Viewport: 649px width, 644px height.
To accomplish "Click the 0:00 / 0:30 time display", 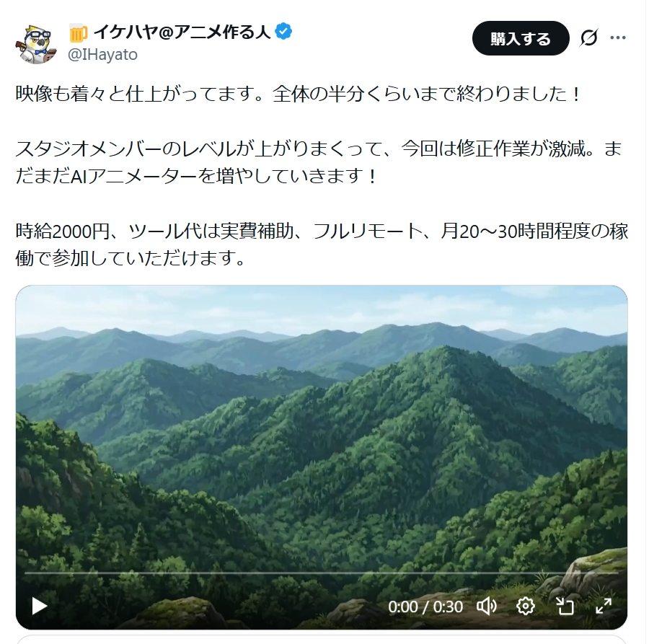I will (x=425, y=606).
